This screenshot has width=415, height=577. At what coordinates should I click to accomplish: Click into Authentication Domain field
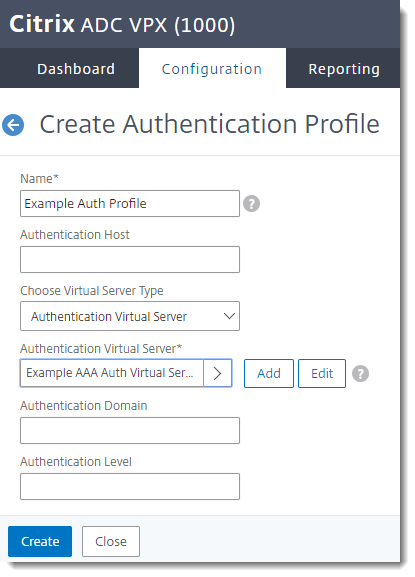pos(130,430)
